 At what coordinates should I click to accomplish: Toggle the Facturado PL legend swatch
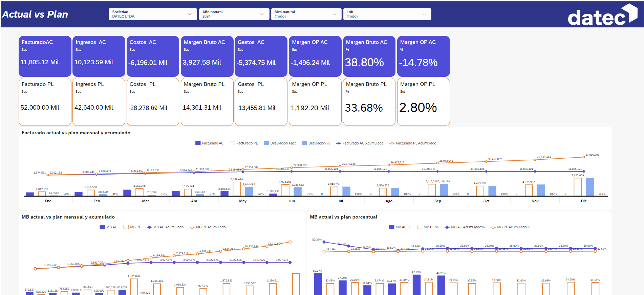[232, 143]
